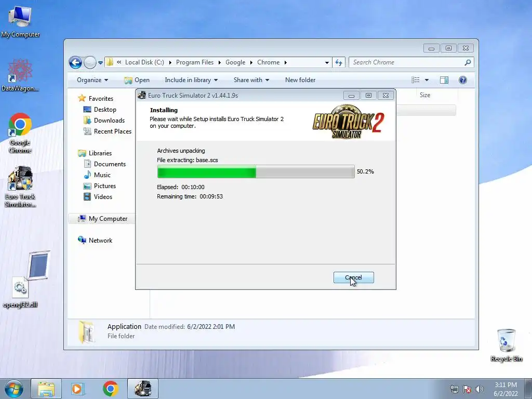Open the Google Chrome desktop shortcut
The image size is (532, 399).
(x=20, y=133)
